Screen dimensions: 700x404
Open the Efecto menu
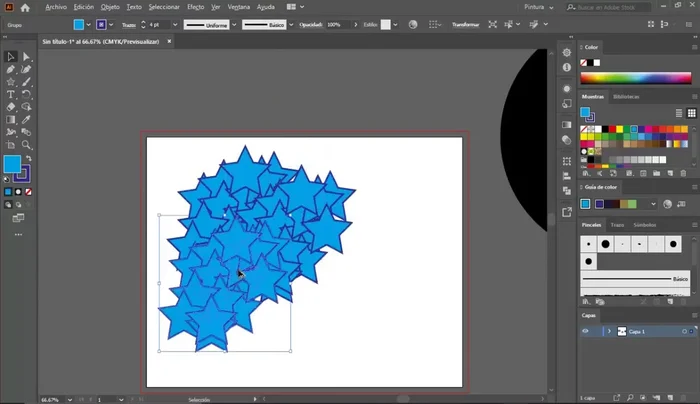(195, 7)
